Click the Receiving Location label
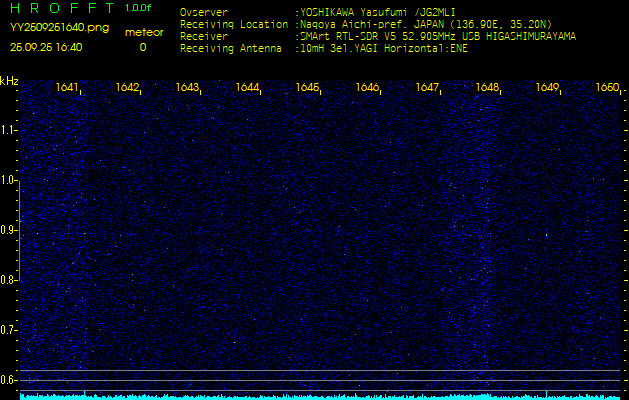 234,24
